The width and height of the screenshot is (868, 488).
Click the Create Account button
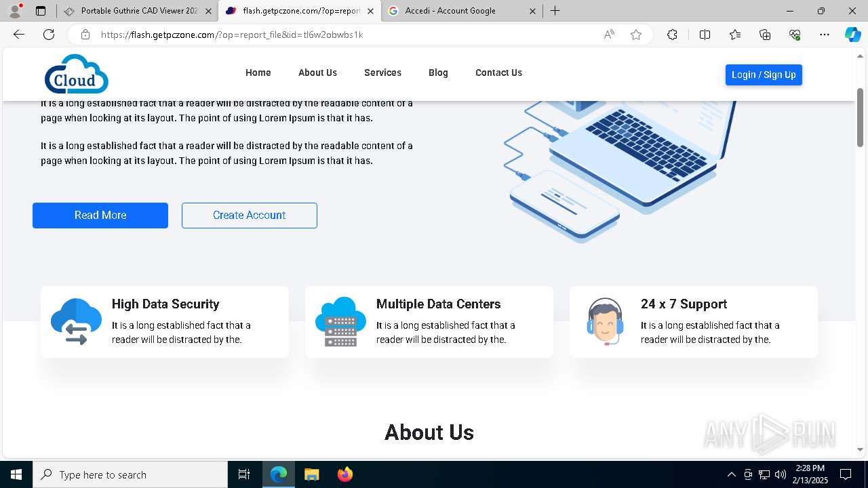click(250, 215)
